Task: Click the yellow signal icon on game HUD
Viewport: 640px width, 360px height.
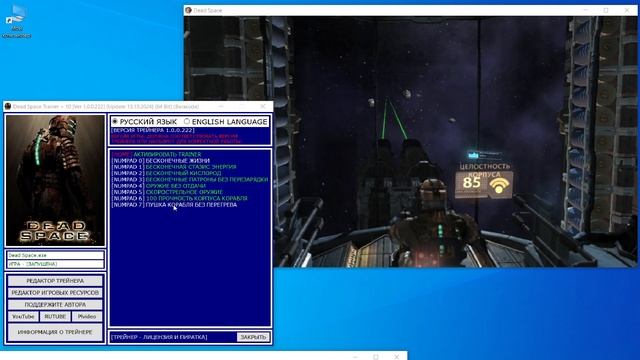Action: click(x=499, y=185)
